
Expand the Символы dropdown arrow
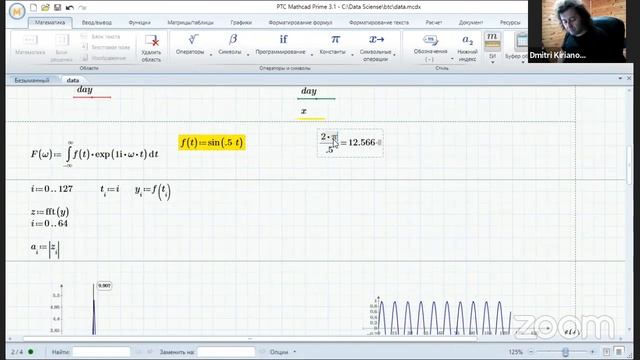(x=248, y=54)
